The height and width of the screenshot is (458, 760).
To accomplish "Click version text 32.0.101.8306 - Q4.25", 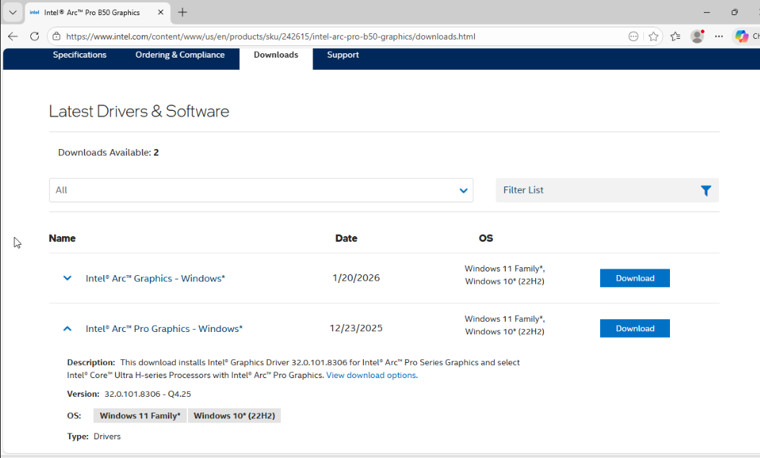I will click(148, 394).
